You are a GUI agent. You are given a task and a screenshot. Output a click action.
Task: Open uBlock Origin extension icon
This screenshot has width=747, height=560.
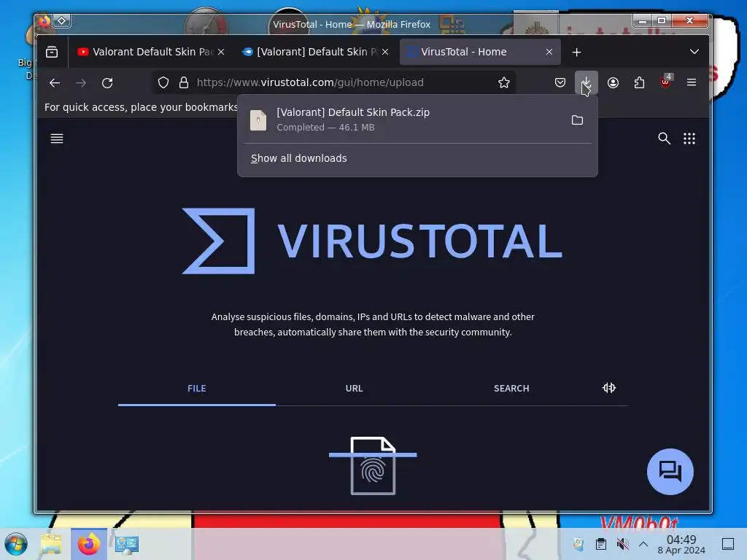665,82
